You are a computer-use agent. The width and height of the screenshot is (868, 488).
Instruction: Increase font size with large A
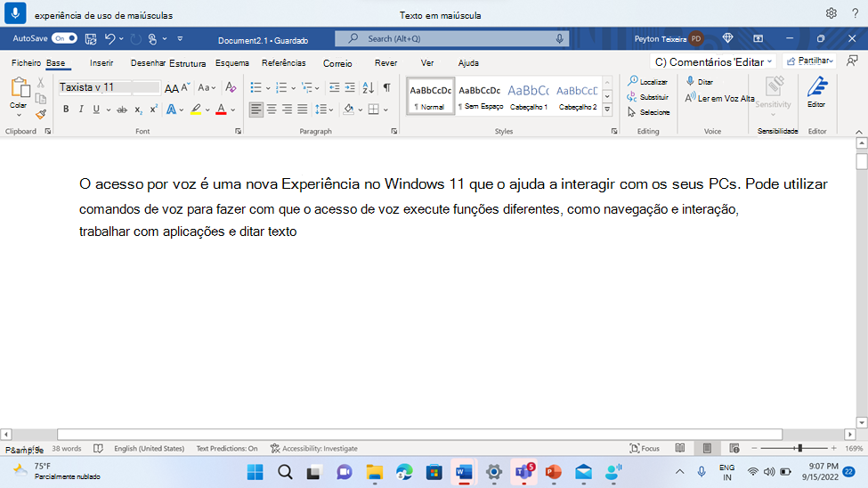point(172,88)
